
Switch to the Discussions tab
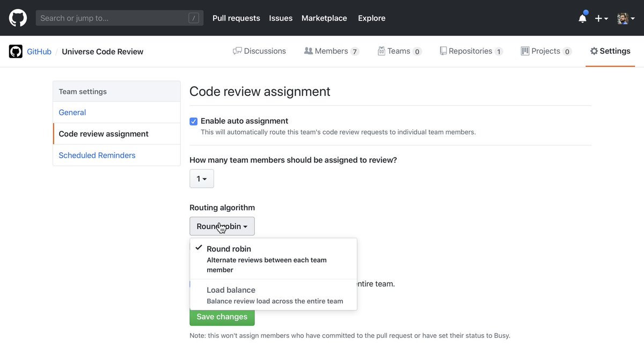click(x=259, y=51)
